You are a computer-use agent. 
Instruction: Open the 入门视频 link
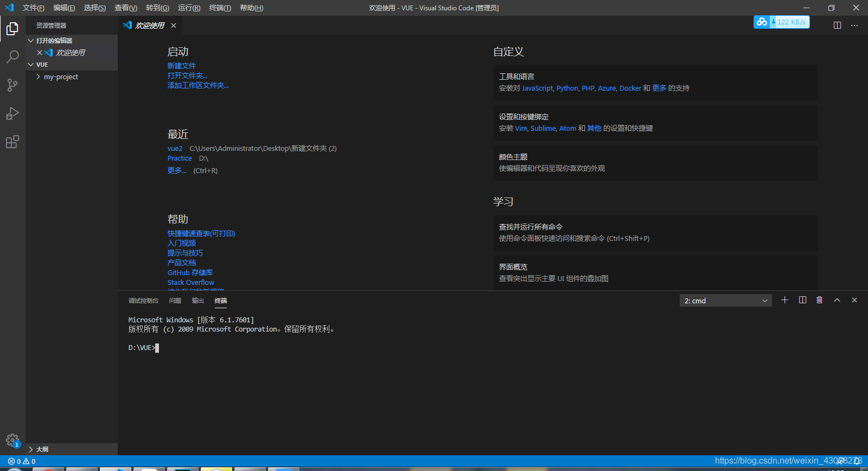(x=182, y=244)
